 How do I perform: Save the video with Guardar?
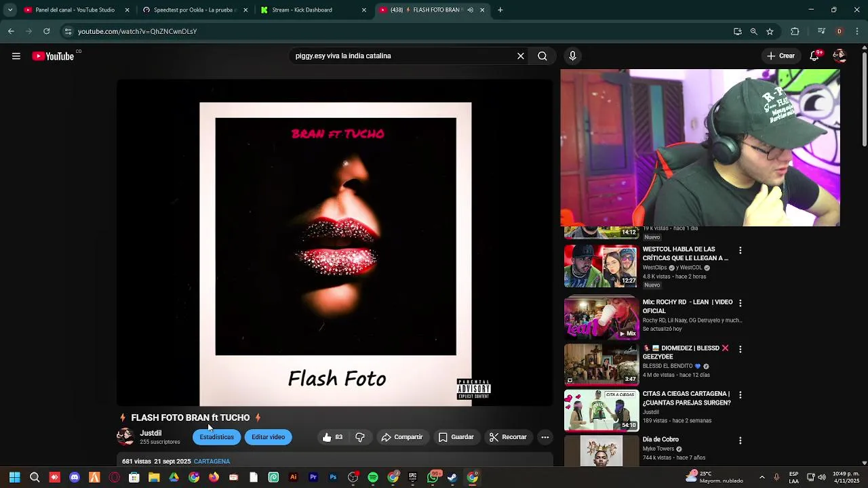[x=456, y=437]
